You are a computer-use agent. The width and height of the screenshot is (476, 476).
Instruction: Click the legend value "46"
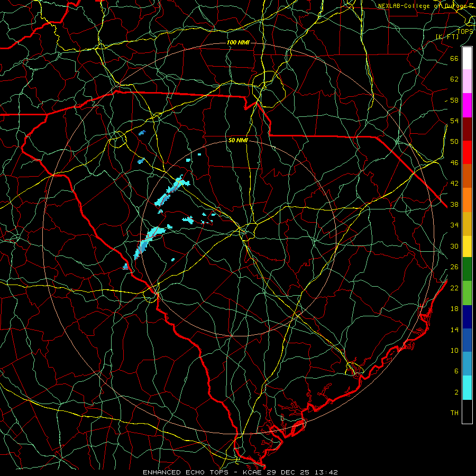tap(454, 163)
